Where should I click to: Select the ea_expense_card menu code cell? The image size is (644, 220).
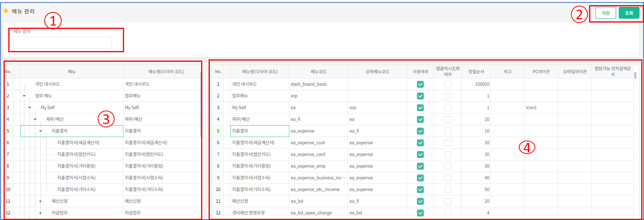click(x=308, y=154)
